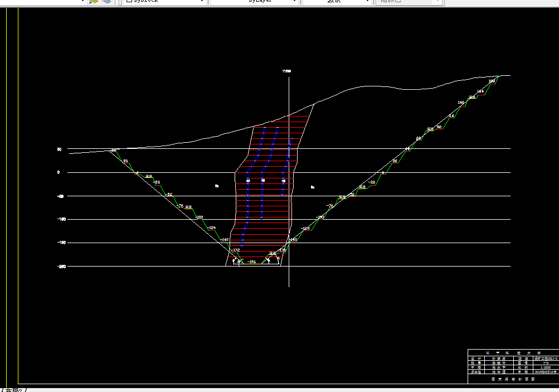Select -76 label on right slope

(330, 206)
